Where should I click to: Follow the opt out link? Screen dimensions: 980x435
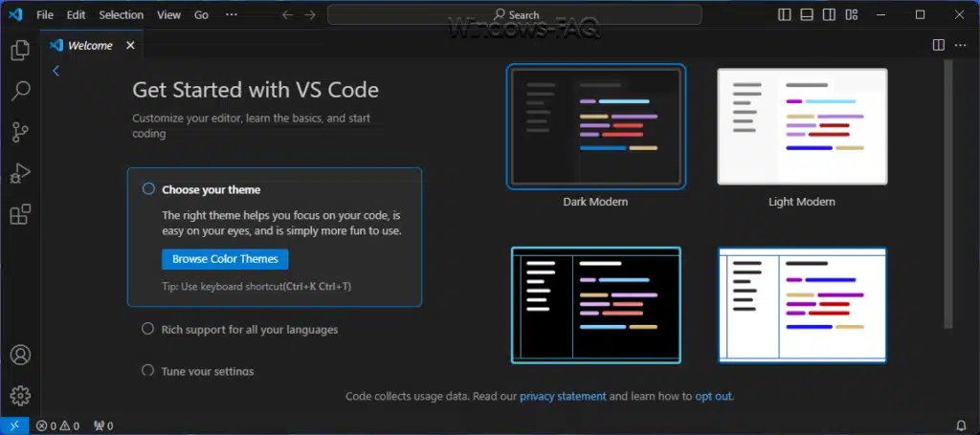[x=714, y=396]
